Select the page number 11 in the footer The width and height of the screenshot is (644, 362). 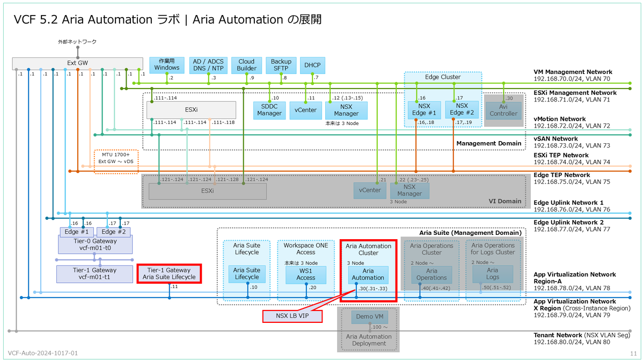pos(633,354)
